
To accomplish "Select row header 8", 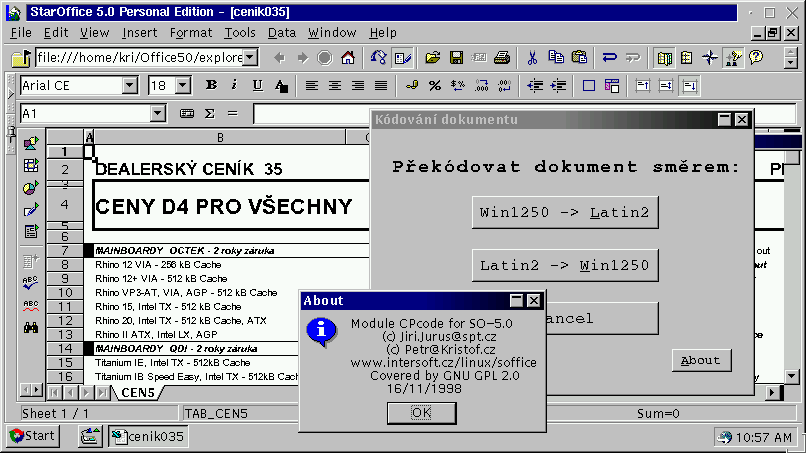I will 65,264.
